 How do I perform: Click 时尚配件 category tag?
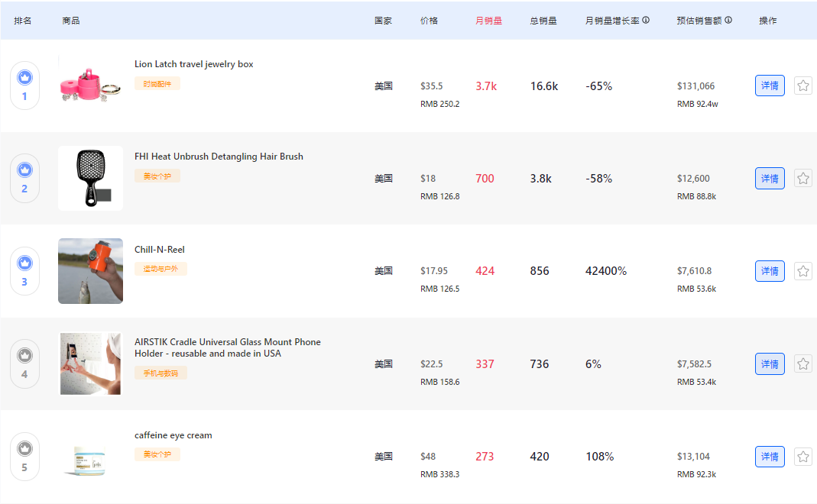pos(157,84)
